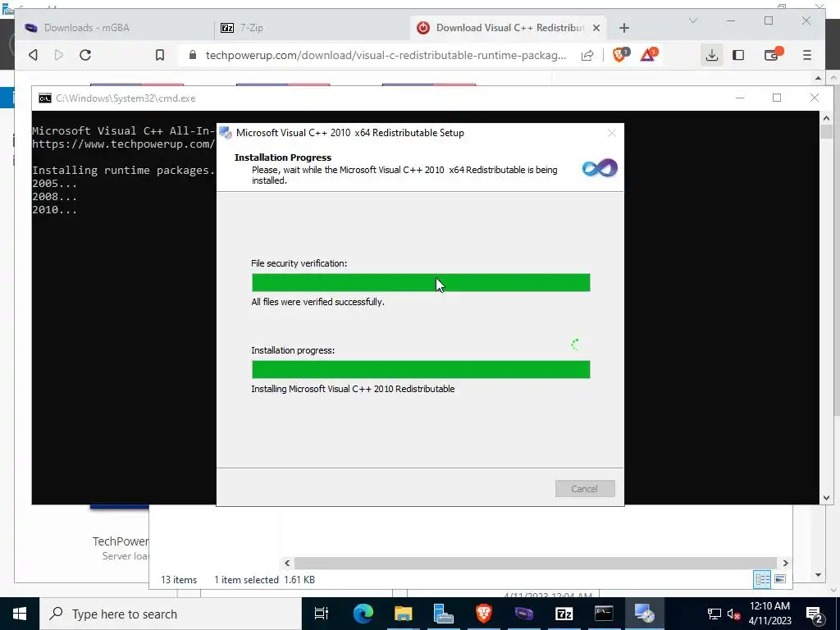Switch file explorer to large icons view
840x630 pixels.
point(781,579)
